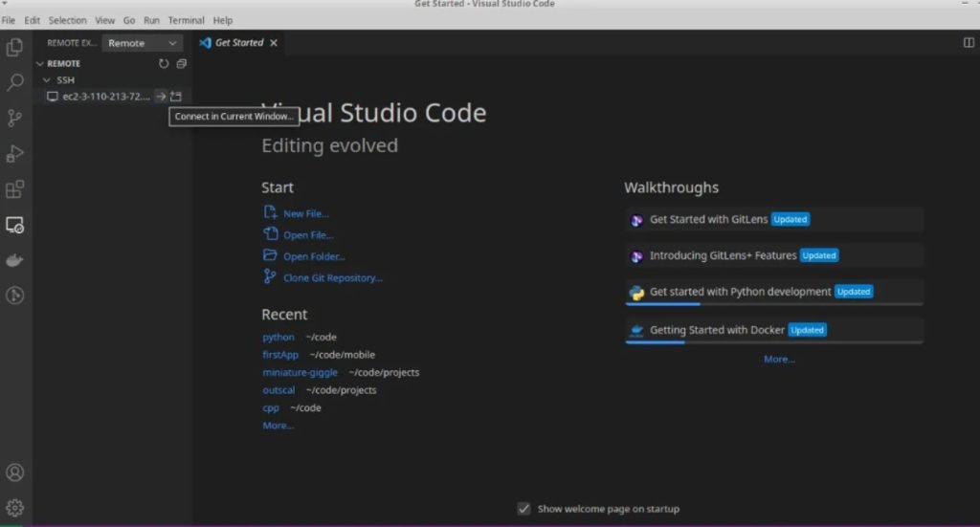Click the Python walkthrough progress bar
The width and height of the screenshot is (980, 527).
[x=774, y=304]
